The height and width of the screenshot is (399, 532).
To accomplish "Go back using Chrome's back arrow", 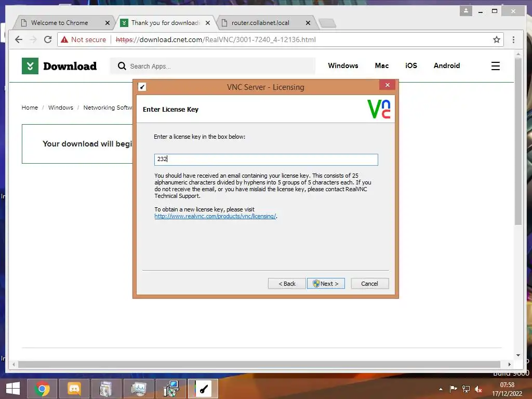I will pyautogui.click(x=19, y=39).
